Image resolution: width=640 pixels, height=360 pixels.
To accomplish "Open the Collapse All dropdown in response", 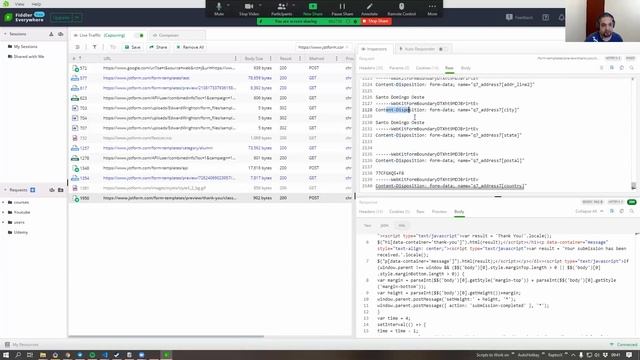I will tap(589, 211).
